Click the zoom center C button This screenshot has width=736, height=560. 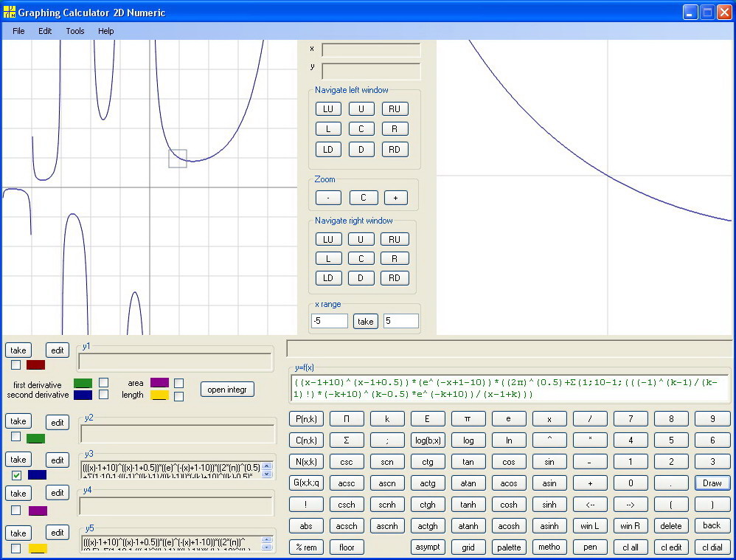click(364, 198)
